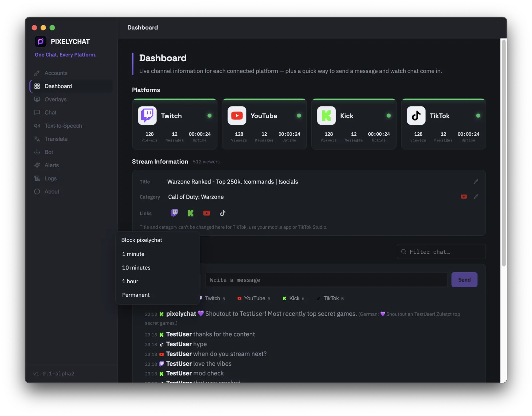Screen dimensions: 532x416
Task: Filter chat by TikTok tab
Action: [x=330, y=298]
